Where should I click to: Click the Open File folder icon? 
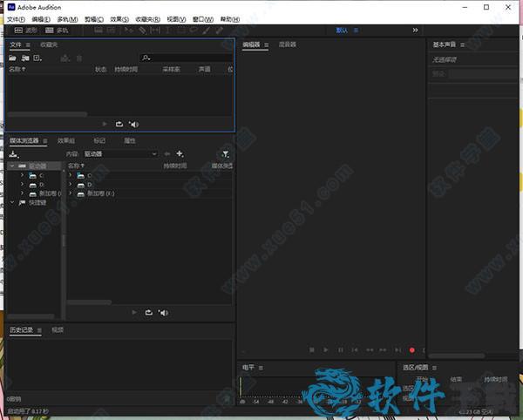(12, 58)
